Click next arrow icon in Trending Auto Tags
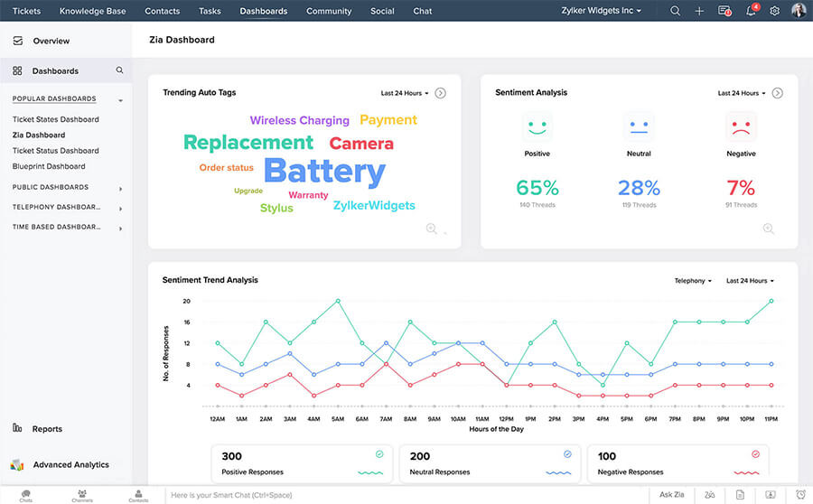The height and width of the screenshot is (504, 813). (440, 93)
